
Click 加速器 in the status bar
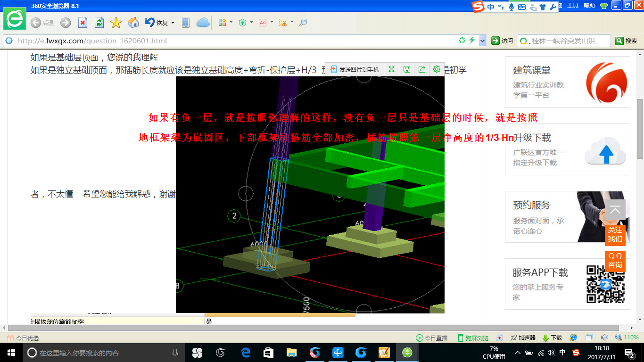coord(523,338)
